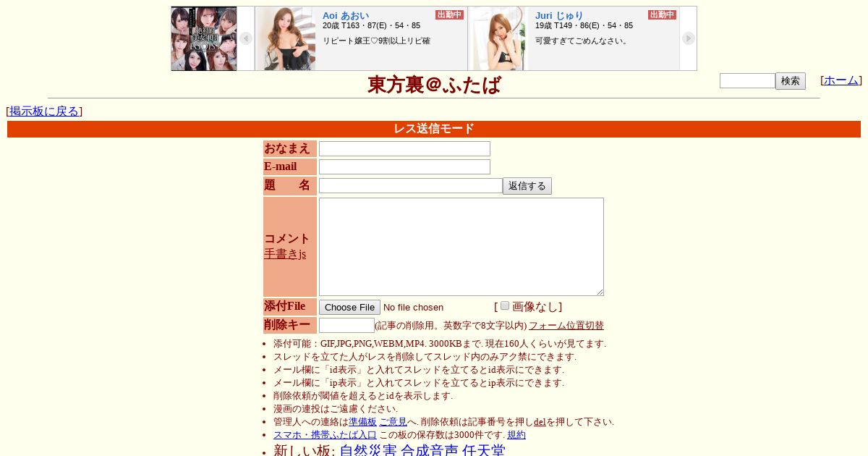Open the ご意見 feedback link
This screenshot has width=868, height=456.
393,422
